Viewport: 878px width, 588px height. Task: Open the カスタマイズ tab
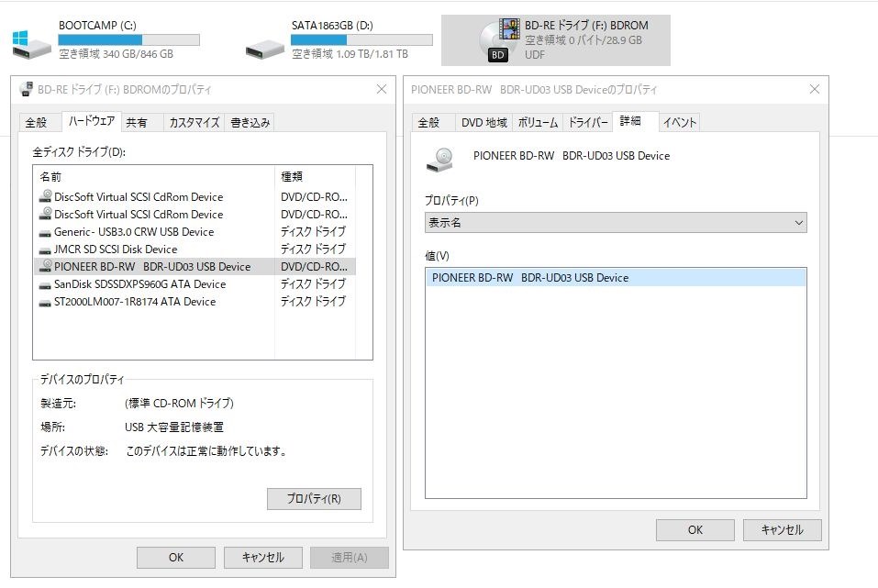[x=194, y=123]
